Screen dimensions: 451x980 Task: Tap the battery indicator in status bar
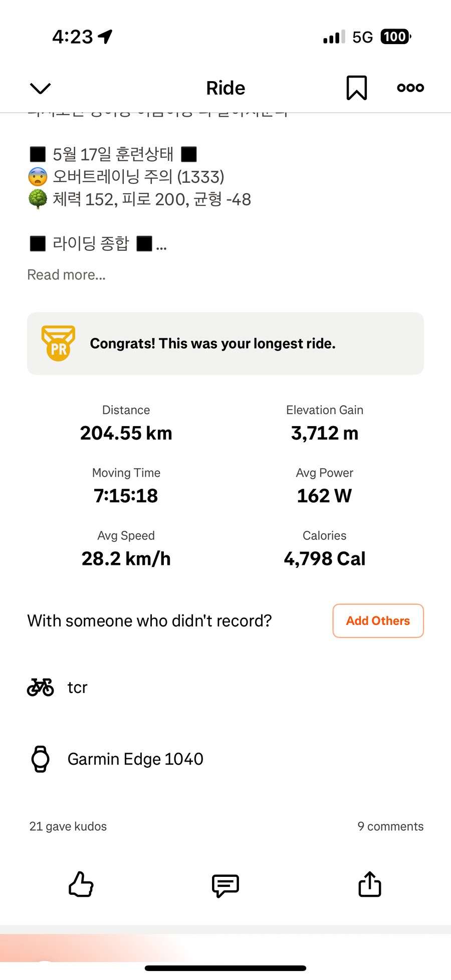point(396,37)
